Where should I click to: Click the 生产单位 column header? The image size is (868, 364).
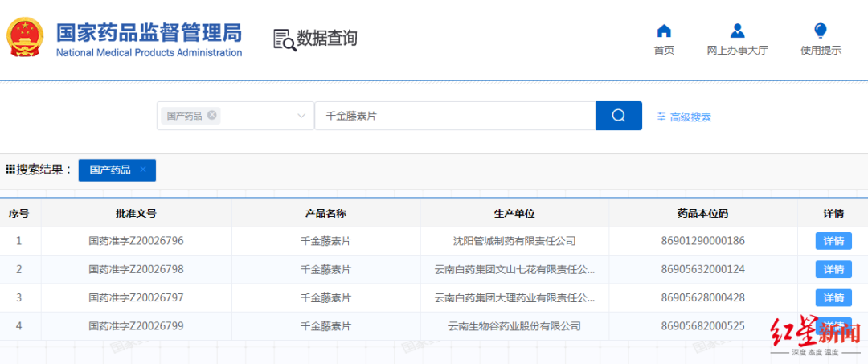(x=514, y=214)
